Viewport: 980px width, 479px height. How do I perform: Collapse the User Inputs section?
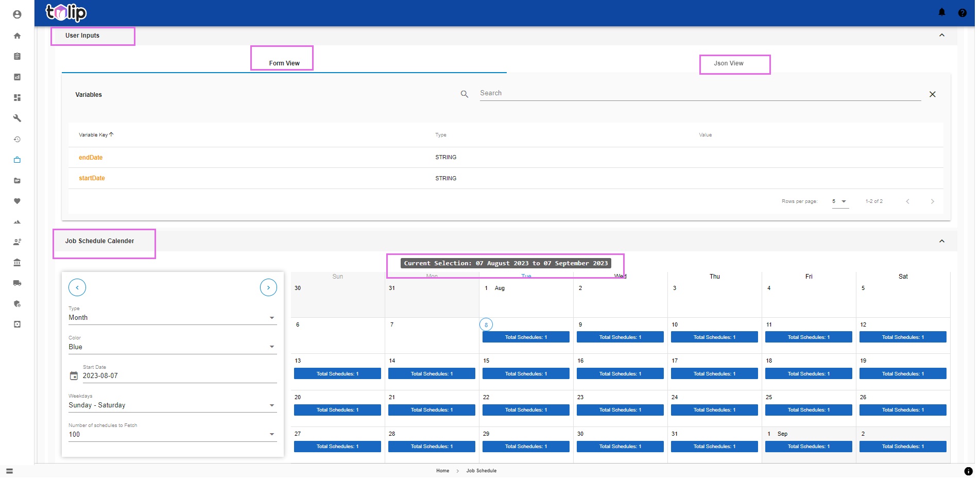point(941,35)
